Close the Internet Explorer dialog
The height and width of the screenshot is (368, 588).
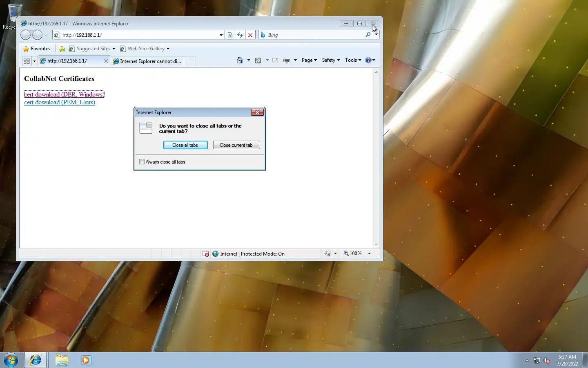257,112
